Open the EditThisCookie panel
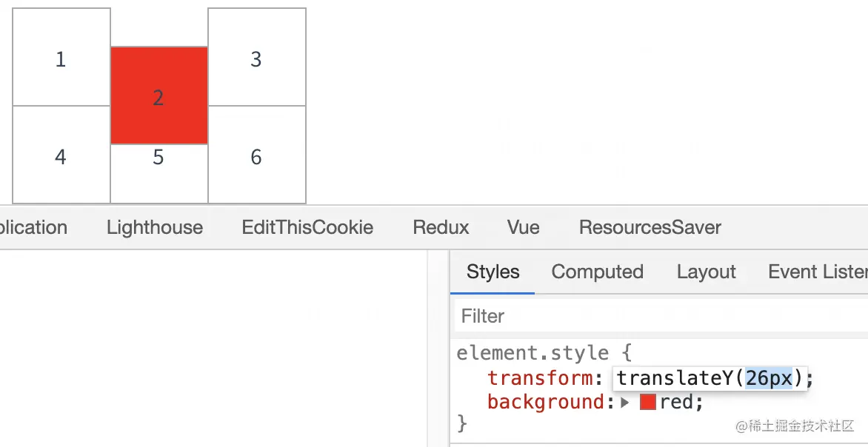Image resolution: width=868 pixels, height=447 pixels. click(x=307, y=227)
